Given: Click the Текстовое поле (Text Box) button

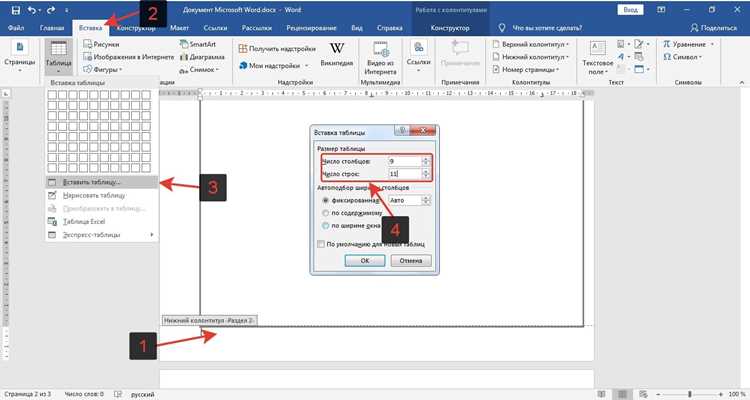Looking at the screenshot, I should pyautogui.click(x=597, y=57).
